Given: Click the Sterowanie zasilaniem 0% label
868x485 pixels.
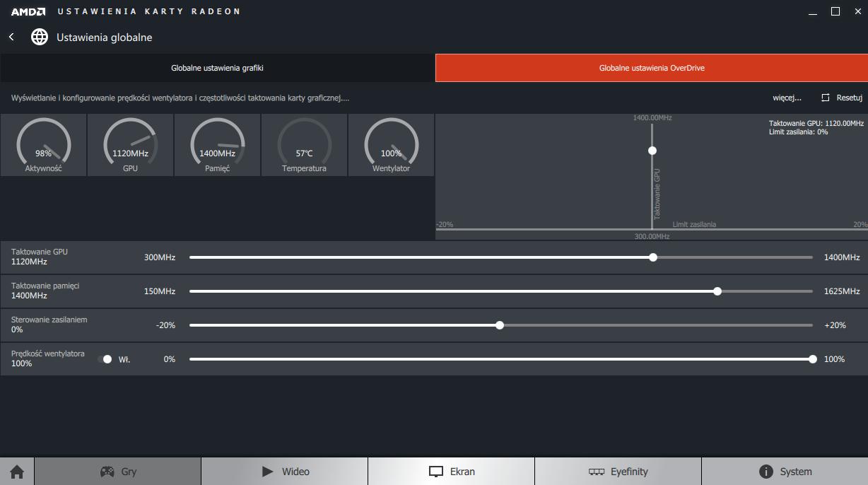Looking at the screenshot, I should [x=49, y=325].
